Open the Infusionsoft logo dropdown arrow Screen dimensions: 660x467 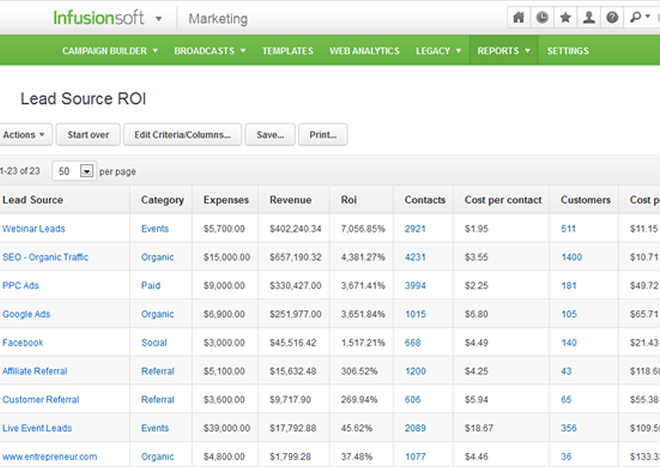[159, 19]
